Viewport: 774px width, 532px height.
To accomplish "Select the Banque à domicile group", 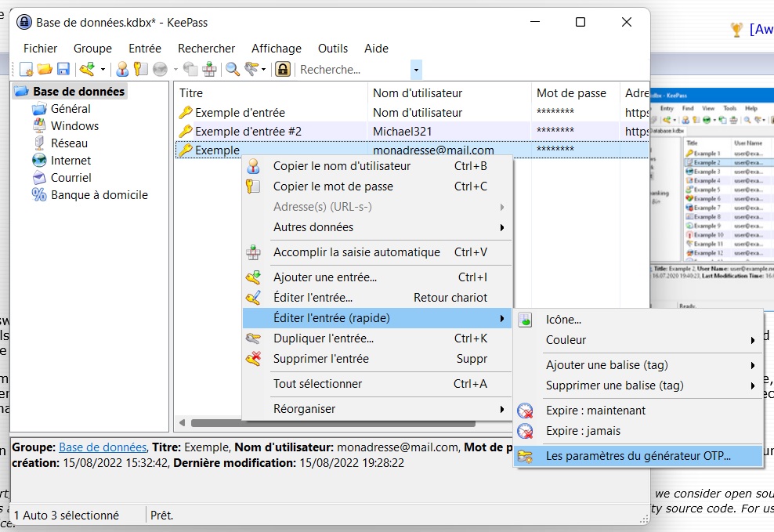I will 99,195.
